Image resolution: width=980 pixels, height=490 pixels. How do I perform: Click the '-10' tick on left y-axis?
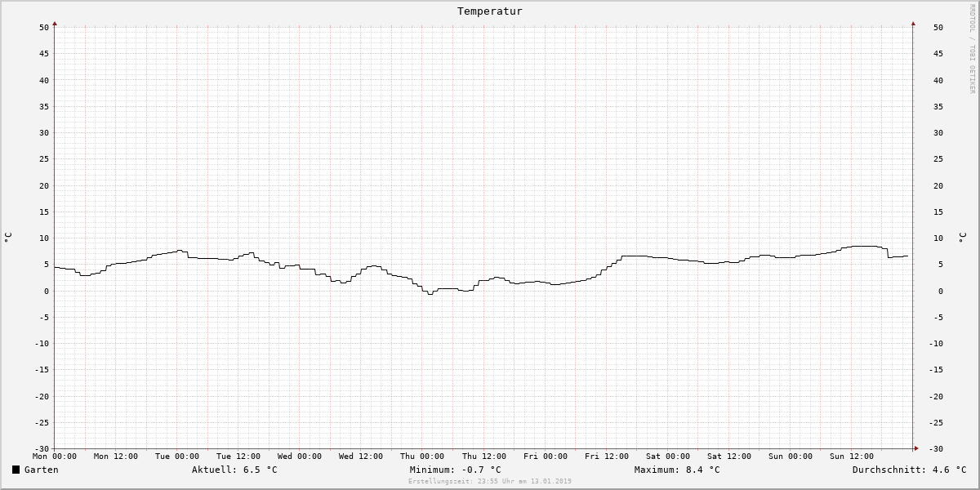(42, 344)
